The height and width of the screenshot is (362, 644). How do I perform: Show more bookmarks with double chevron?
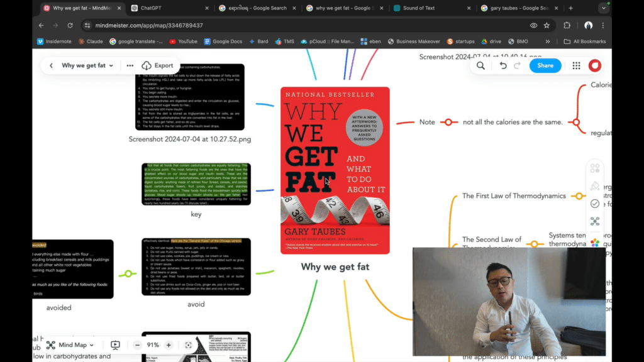(548, 41)
